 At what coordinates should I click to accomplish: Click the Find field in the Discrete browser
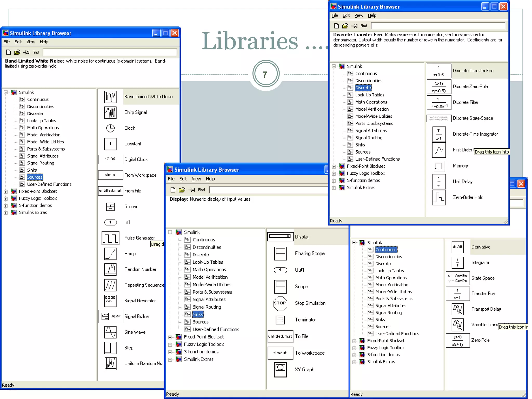[438, 26]
